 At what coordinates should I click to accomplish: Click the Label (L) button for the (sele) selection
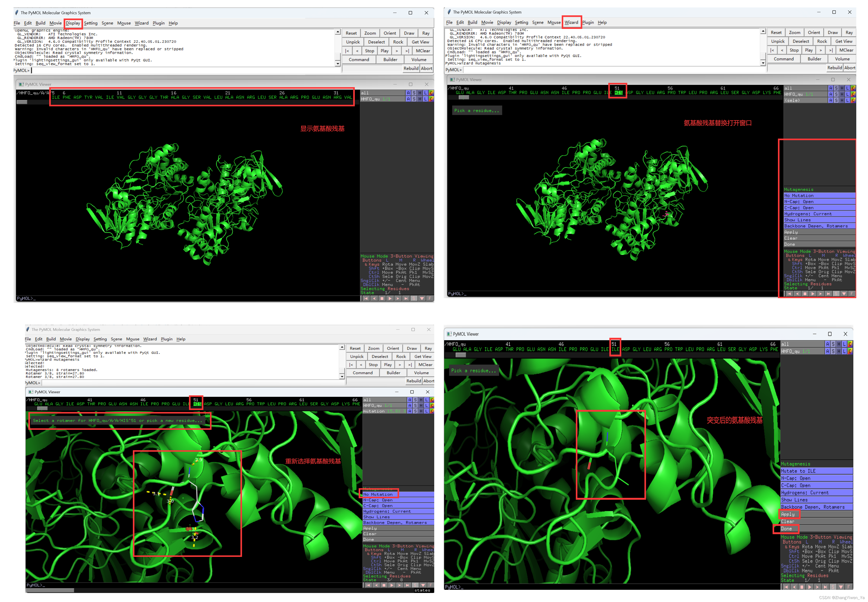coord(847,100)
